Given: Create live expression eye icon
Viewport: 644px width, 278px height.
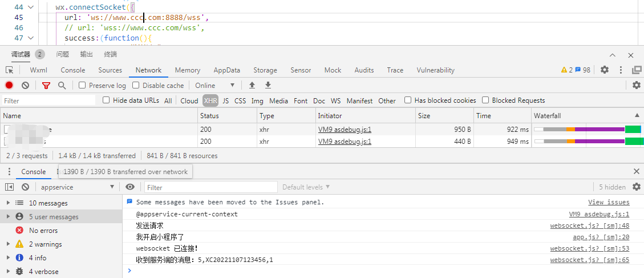Looking at the screenshot, I should click(x=130, y=187).
